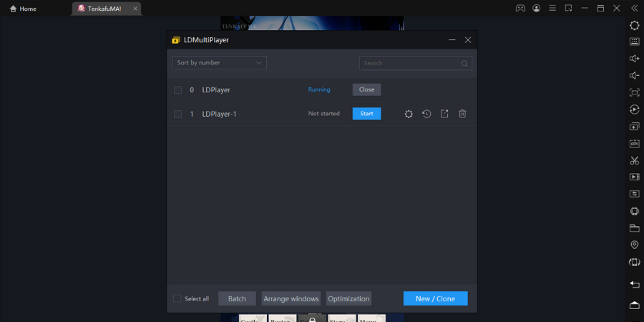Click volume up icon in sidebar
644x322 pixels.
634,59
